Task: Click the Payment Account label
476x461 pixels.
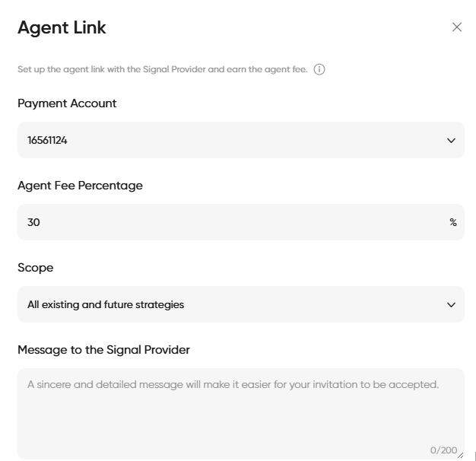Action: pyautogui.click(x=67, y=103)
